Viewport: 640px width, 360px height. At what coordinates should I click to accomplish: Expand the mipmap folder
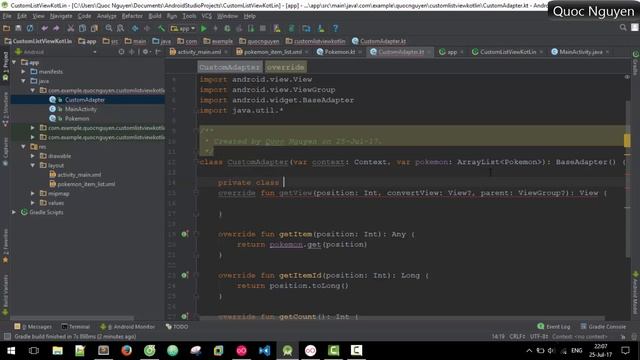point(33,193)
